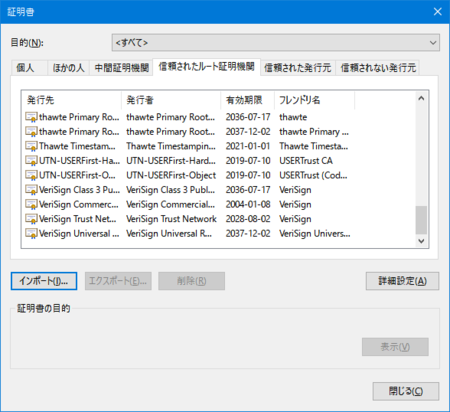
Task: Open the 目的 <すべて> dropdown
Action: pyautogui.click(x=276, y=43)
